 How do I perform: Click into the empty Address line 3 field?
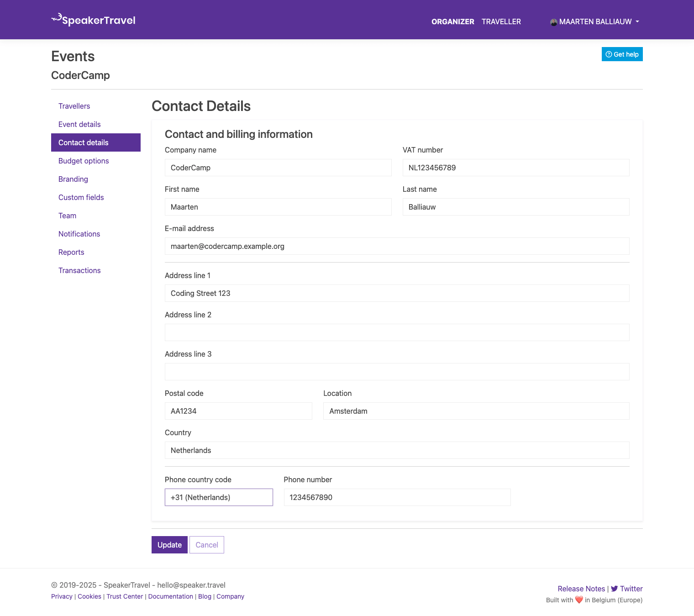397,372
